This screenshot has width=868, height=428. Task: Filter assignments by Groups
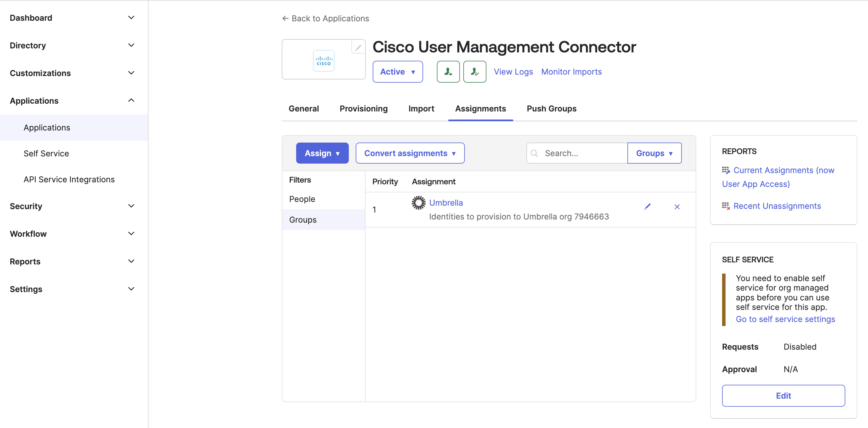pyautogui.click(x=323, y=220)
